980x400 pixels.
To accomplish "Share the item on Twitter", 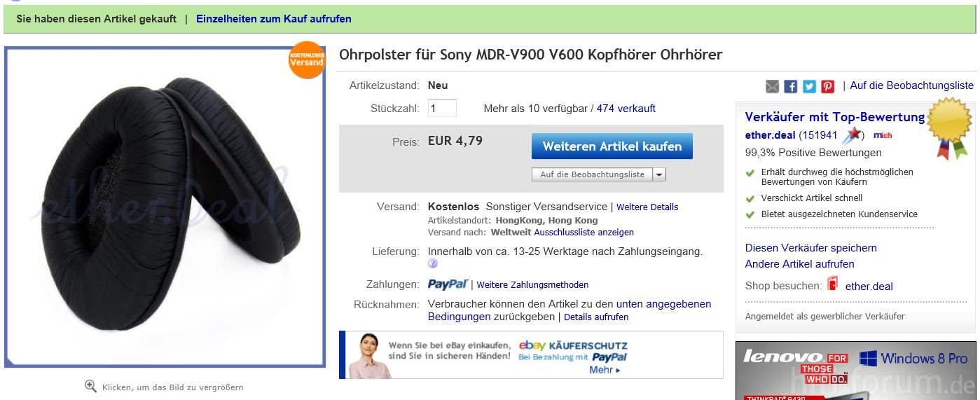I will pyautogui.click(x=809, y=86).
